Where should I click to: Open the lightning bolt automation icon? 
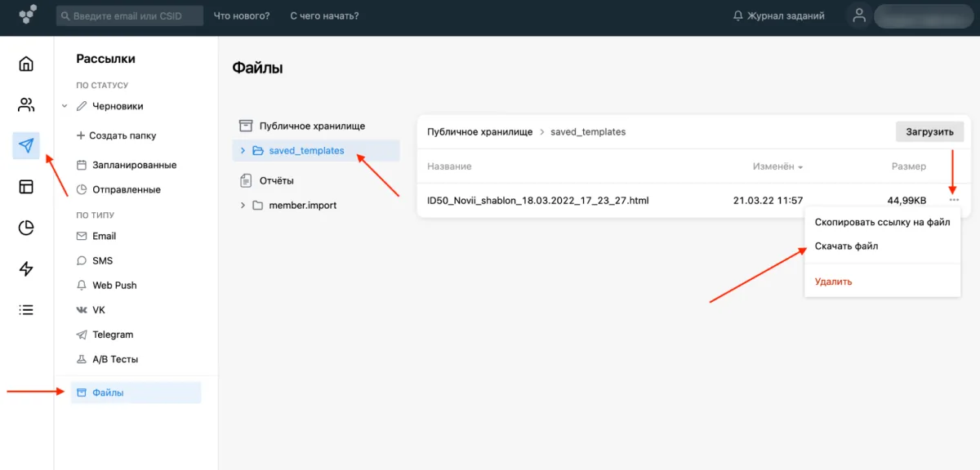pos(26,269)
